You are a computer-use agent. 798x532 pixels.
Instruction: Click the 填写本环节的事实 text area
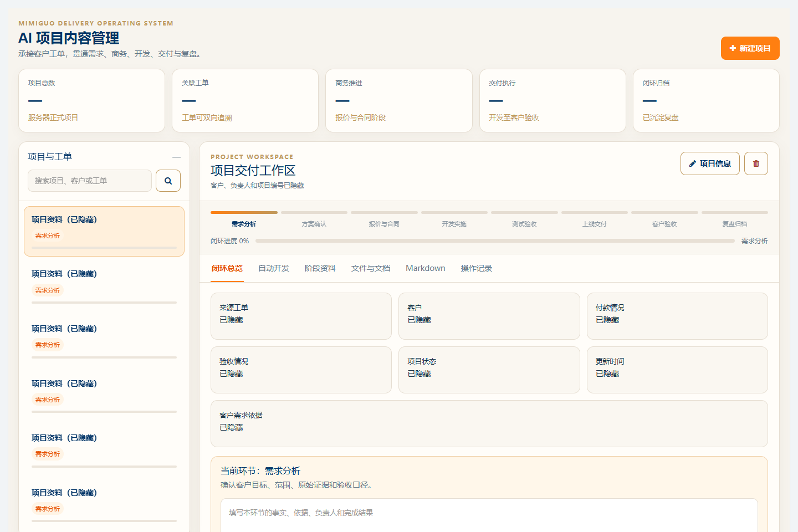[489, 515]
